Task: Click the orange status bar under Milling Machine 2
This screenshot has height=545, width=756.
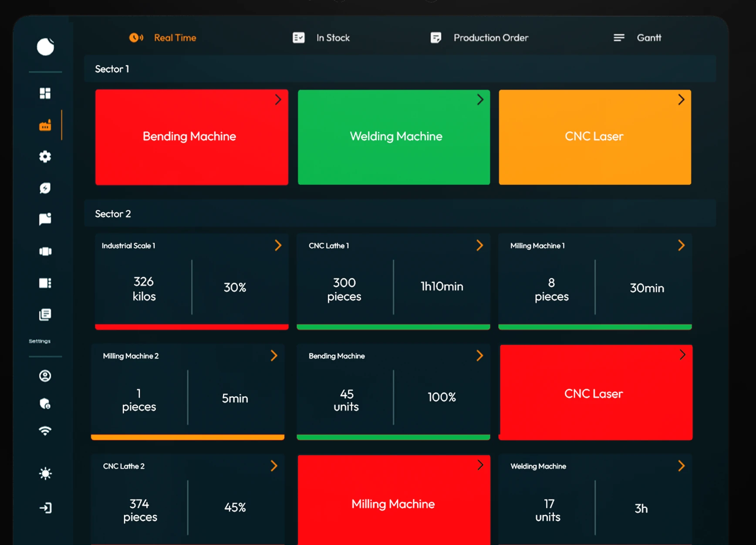Action: click(188, 437)
